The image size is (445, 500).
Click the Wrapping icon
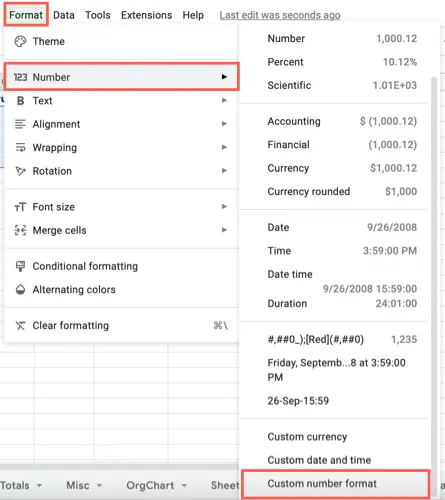pos(20,147)
